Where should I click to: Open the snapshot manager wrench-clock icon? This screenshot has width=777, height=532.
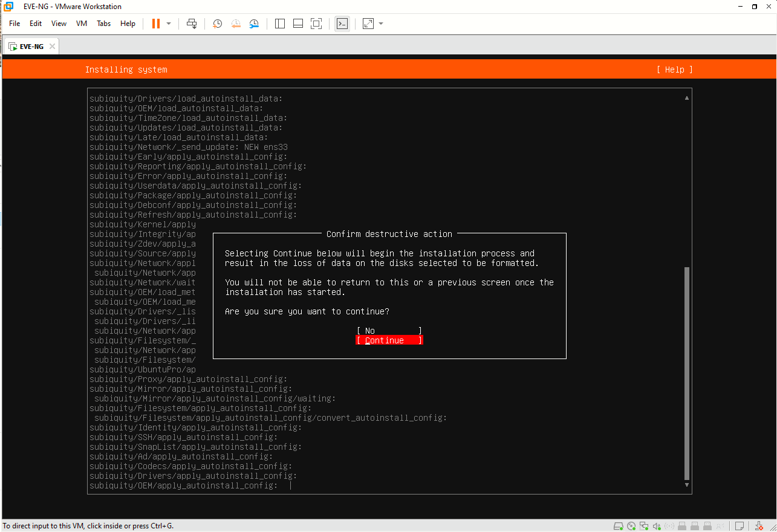tap(255, 24)
